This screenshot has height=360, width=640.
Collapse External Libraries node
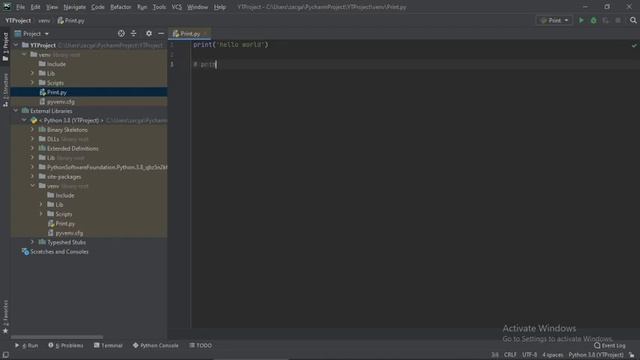(16, 111)
